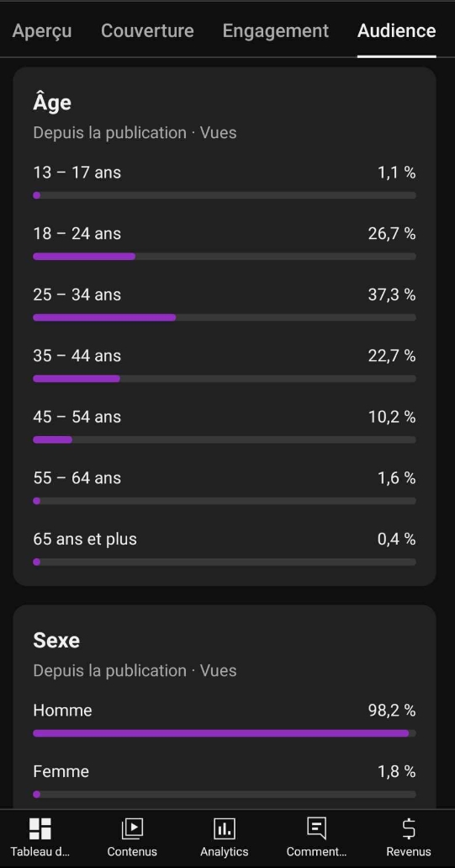Select the 45 – 54 ans row label
Image resolution: width=455 pixels, height=868 pixels.
tap(77, 416)
